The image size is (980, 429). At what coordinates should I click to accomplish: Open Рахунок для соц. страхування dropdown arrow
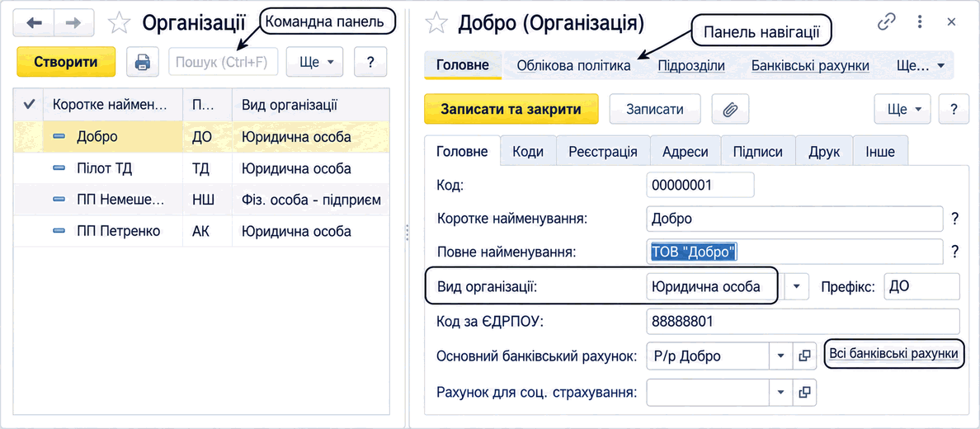click(780, 392)
